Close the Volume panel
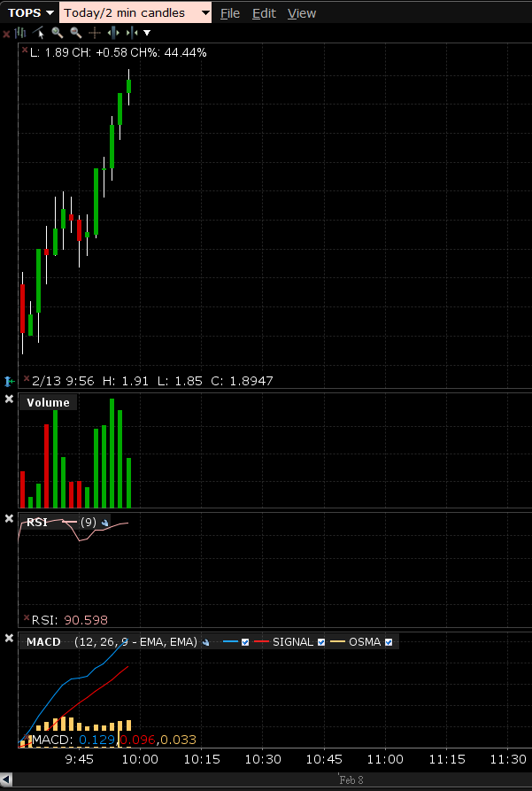This screenshot has height=791, width=532. [x=9, y=399]
